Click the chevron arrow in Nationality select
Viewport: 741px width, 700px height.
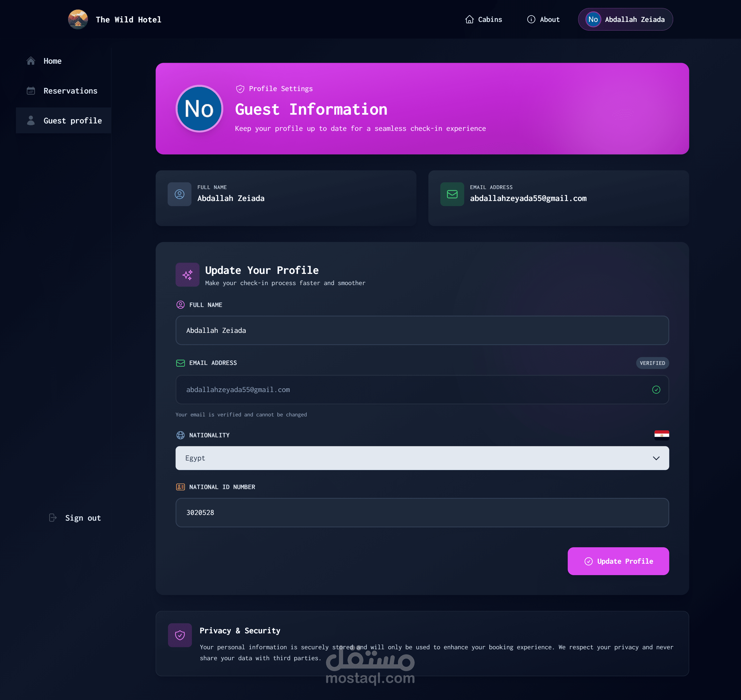click(x=656, y=458)
